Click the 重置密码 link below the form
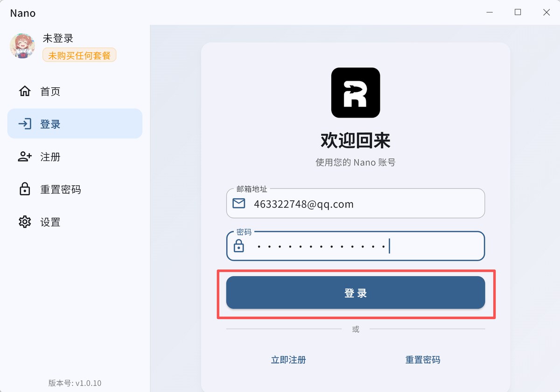 pos(423,360)
